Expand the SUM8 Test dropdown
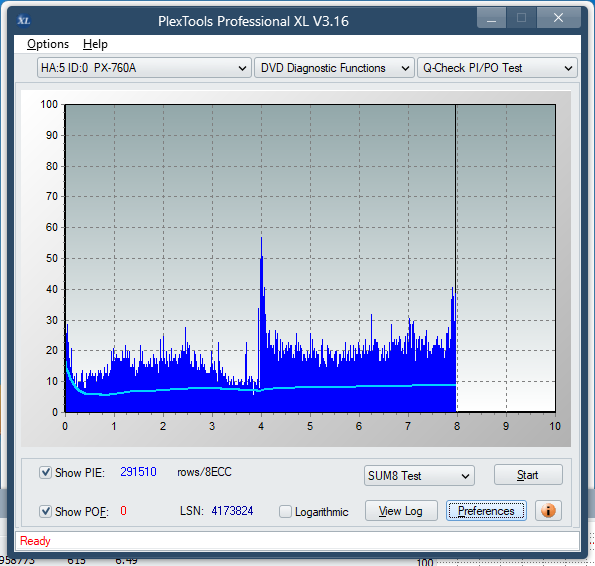Image resolution: width=595 pixels, height=566 pixels. pos(419,476)
